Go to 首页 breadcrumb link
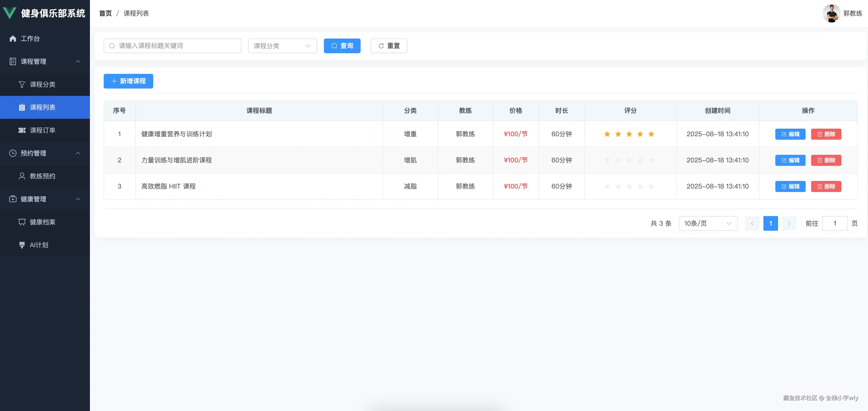 coord(105,13)
